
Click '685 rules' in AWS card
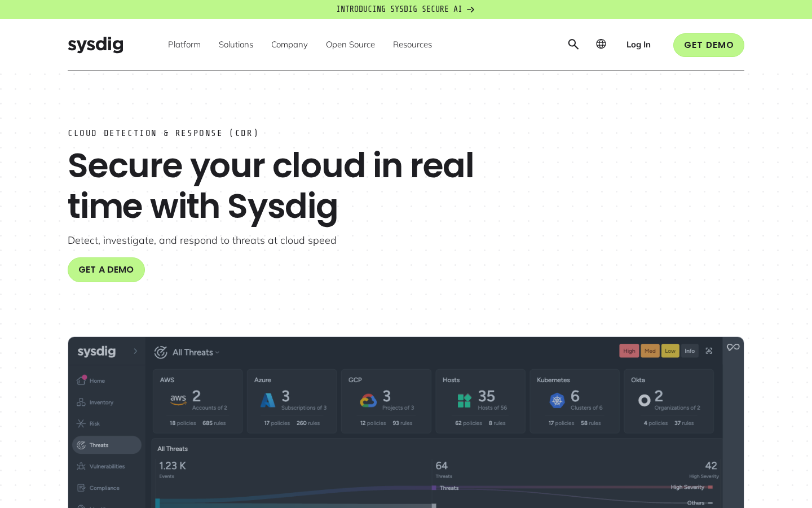pyautogui.click(x=214, y=423)
